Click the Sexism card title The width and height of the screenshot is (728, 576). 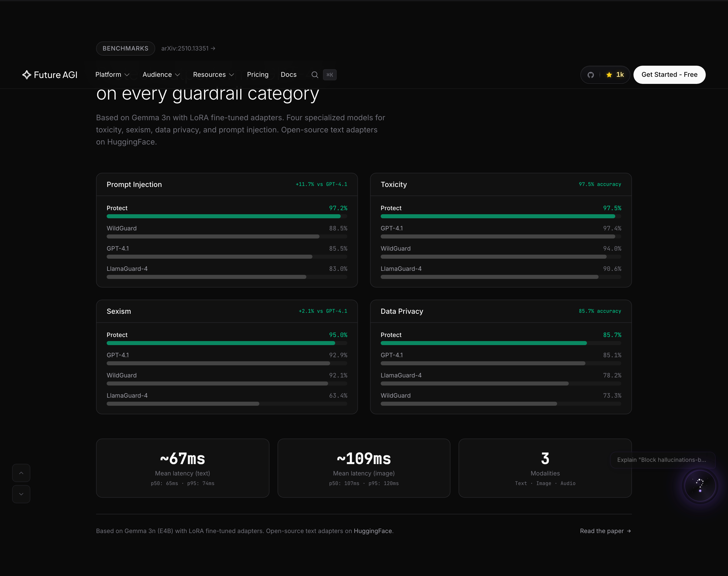point(119,311)
